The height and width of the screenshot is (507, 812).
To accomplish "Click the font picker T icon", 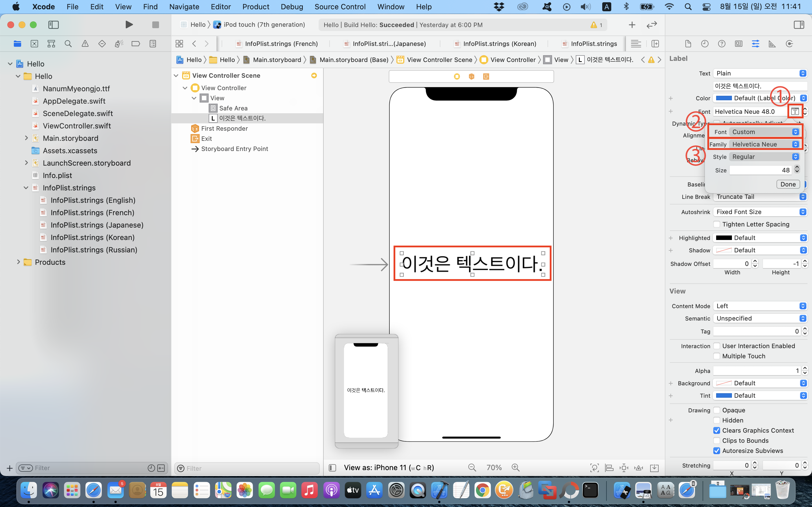I will (795, 111).
